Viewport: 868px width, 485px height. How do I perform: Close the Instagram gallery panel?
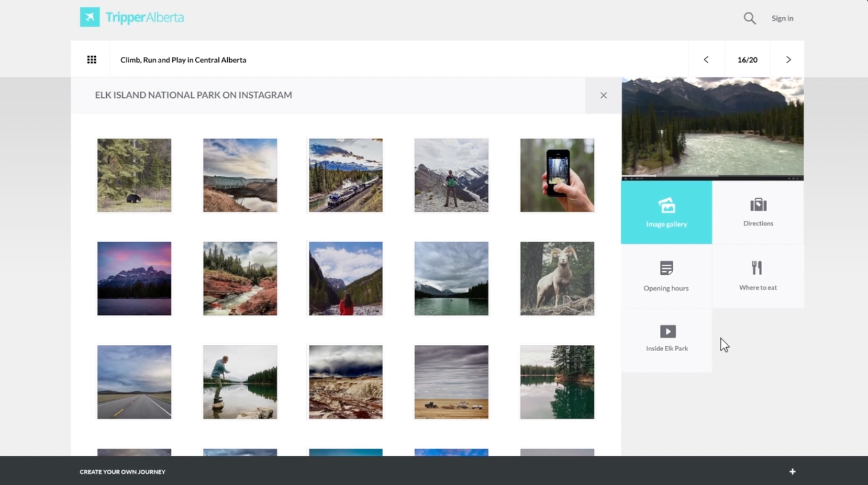pos(604,95)
